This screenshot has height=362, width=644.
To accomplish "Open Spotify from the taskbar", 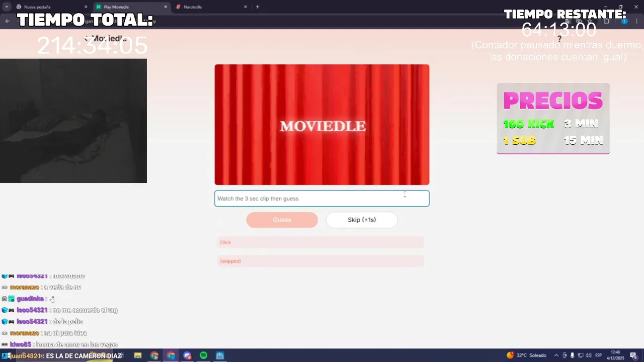I will (x=203, y=355).
